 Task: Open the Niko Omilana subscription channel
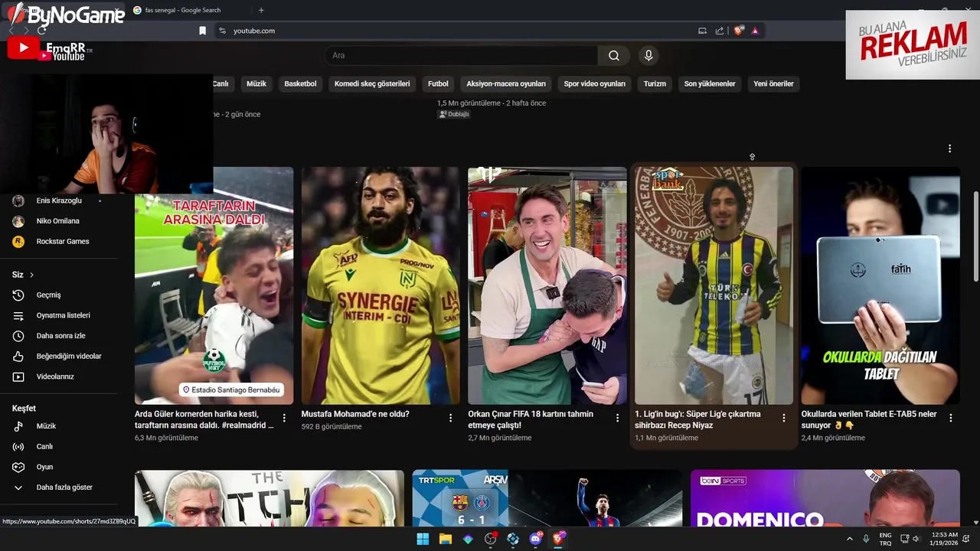coord(58,221)
